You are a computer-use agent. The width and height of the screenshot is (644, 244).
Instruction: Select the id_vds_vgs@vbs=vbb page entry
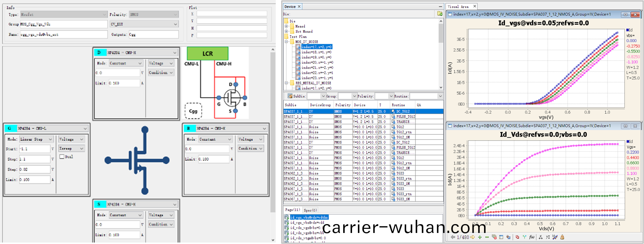[x=307, y=233]
